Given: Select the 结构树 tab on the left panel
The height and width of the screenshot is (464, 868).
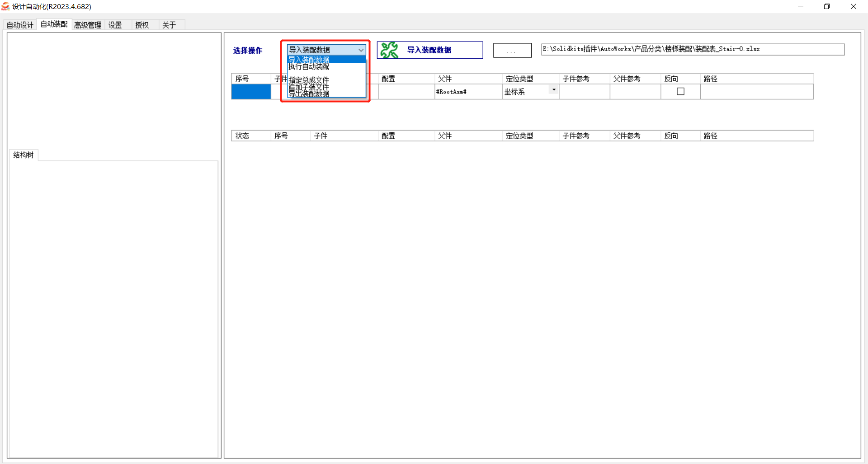Looking at the screenshot, I should point(23,155).
